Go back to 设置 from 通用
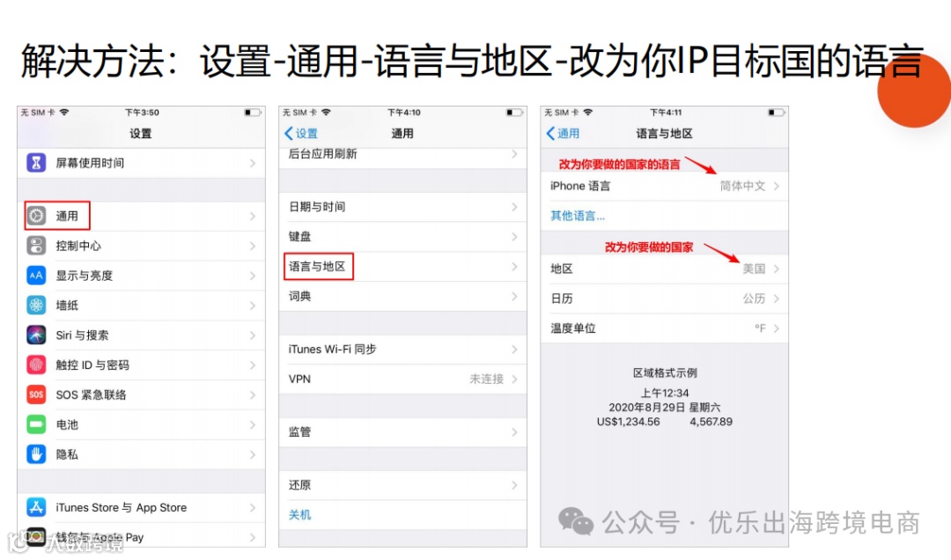Viewport: 951px width, 560px height. [301, 134]
